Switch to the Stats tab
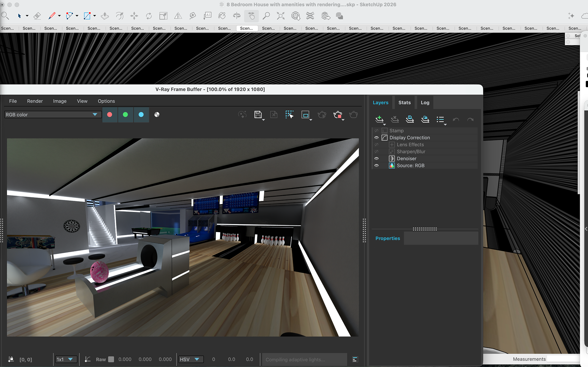This screenshot has height=367, width=588. point(404,103)
